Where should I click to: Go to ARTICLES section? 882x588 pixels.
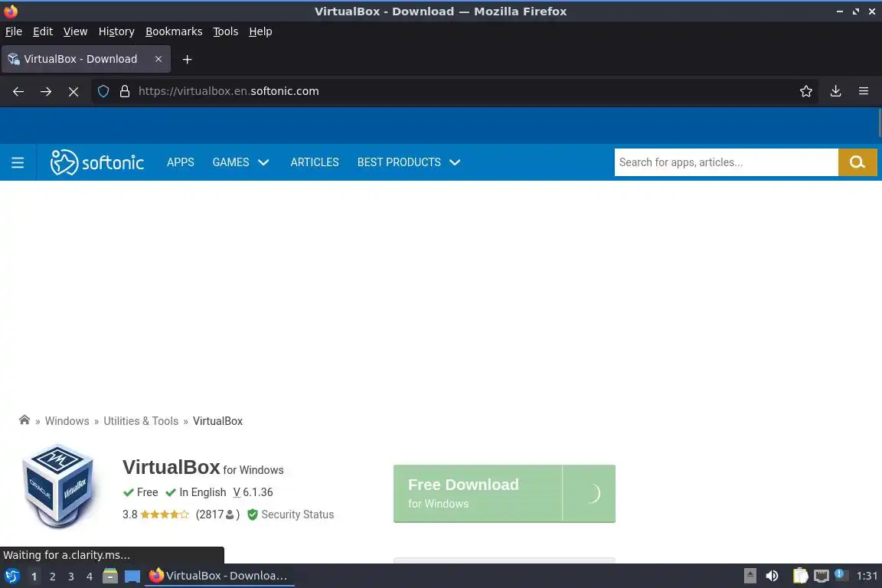click(x=315, y=162)
